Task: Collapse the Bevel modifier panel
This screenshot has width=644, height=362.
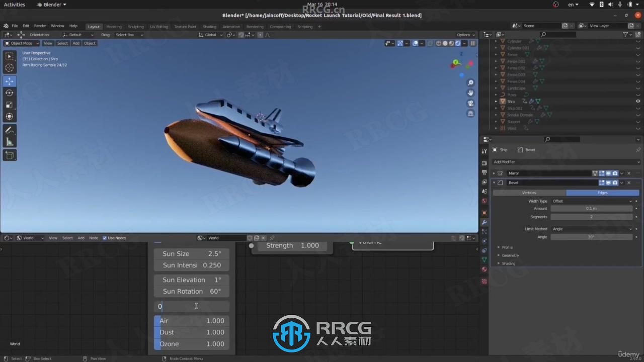Action: click(x=494, y=183)
